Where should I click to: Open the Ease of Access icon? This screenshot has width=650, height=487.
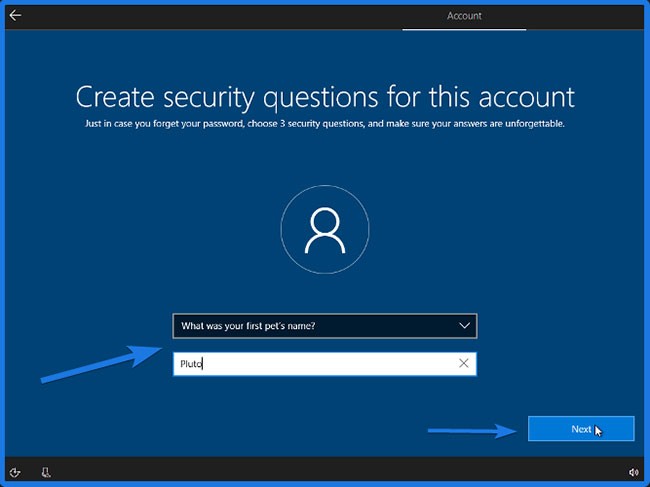click(x=15, y=471)
